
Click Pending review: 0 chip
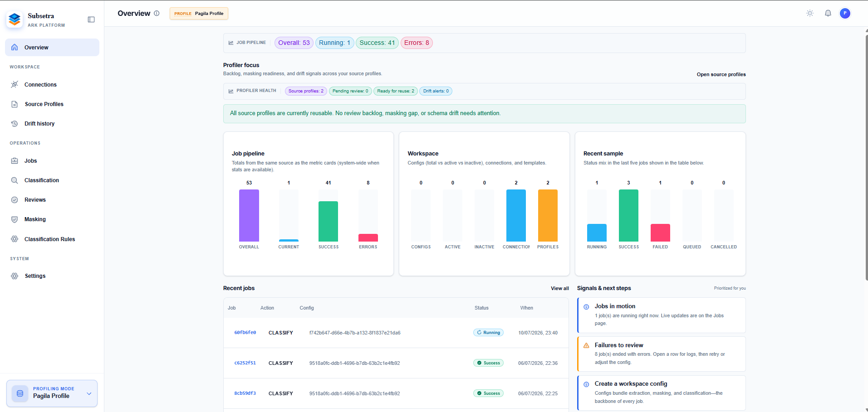(x=350, y=91)
